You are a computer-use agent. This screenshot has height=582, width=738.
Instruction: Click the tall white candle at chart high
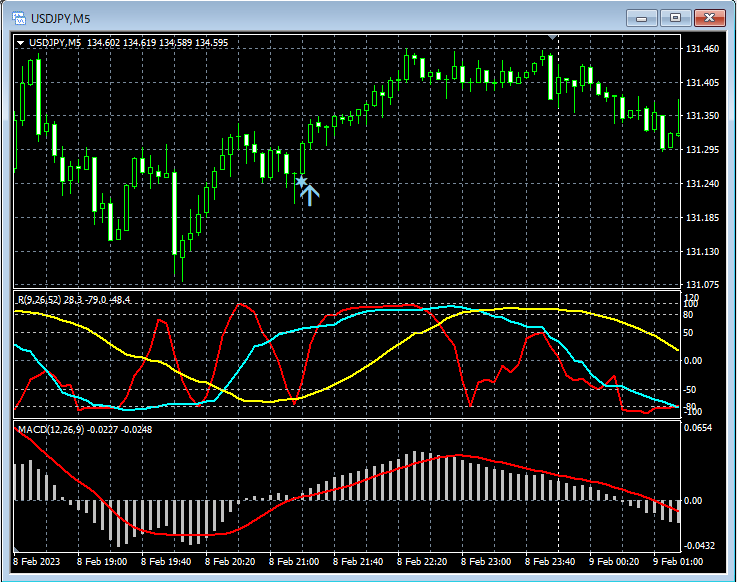click(550, 77)
